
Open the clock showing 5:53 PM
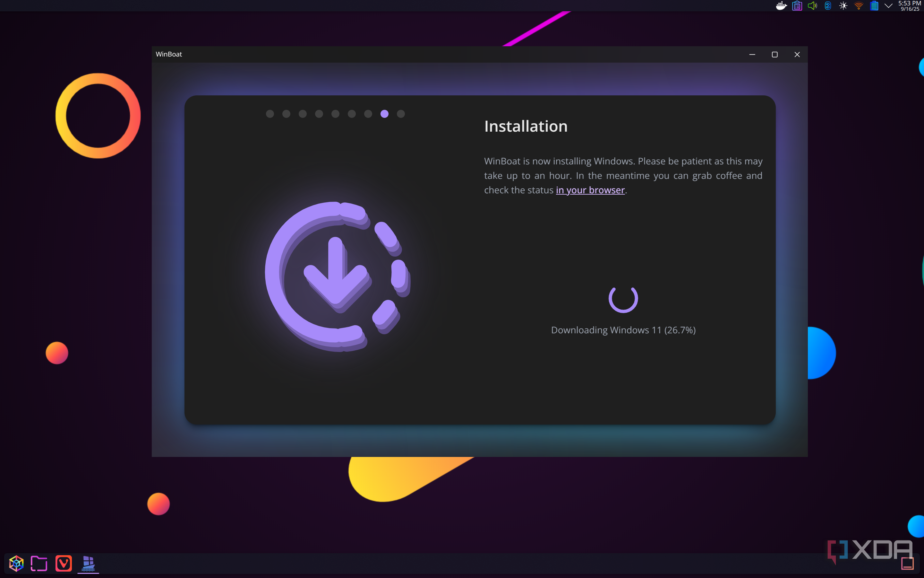910,6
